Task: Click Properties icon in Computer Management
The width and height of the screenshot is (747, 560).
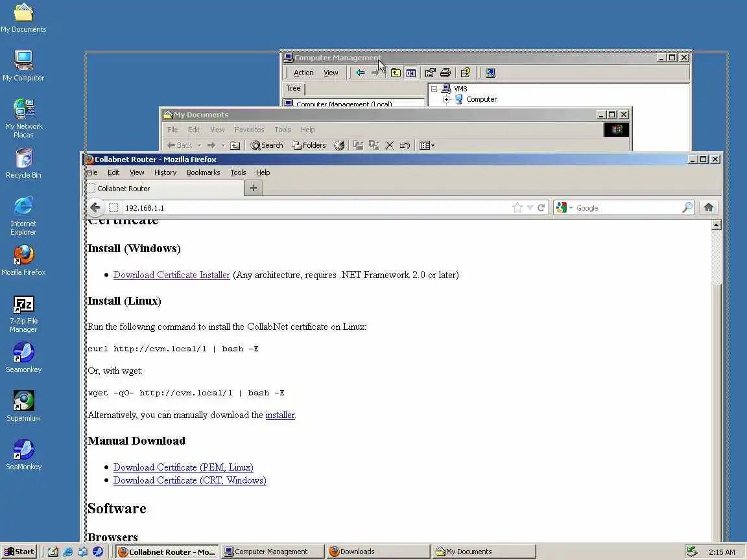Action: pyautogui.click(x=430, y=73)
